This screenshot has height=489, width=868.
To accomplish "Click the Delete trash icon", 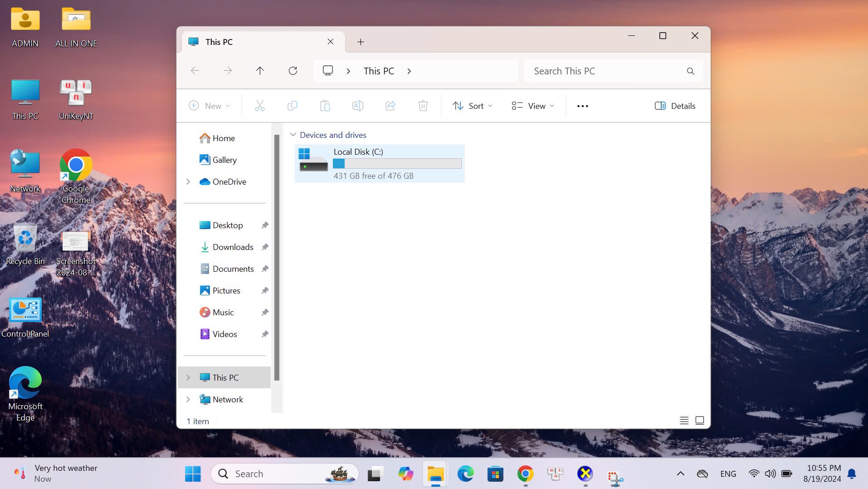I will click(x=423, y=106).
